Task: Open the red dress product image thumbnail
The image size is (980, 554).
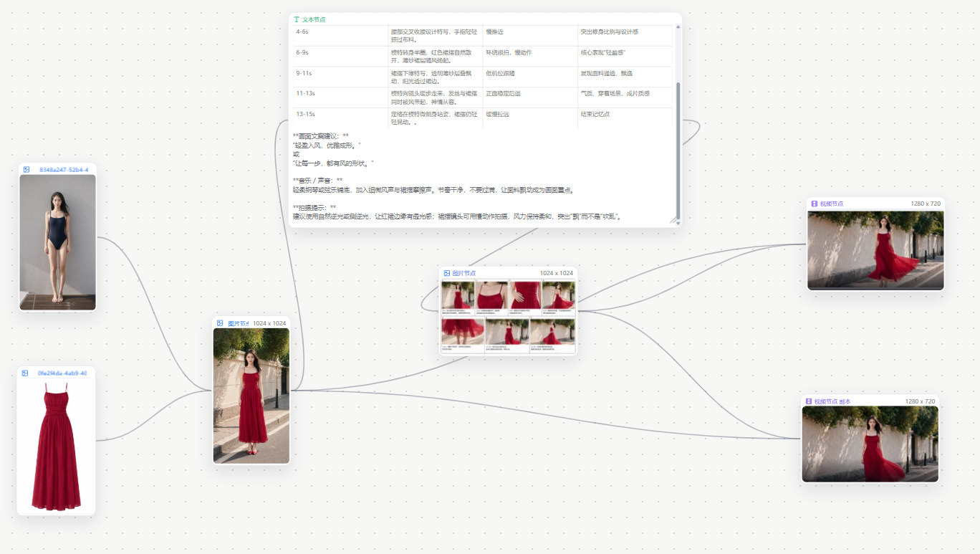Action: pyautogui.click(x=56, y=446)
